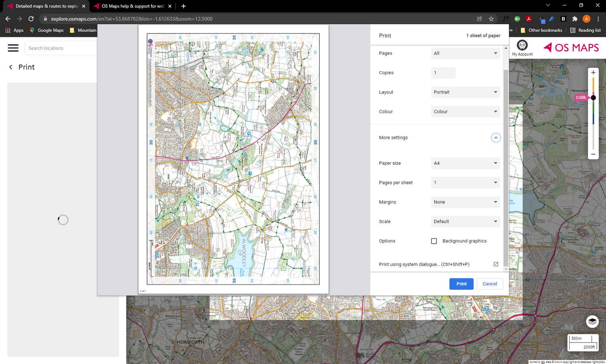Click the pink OS Maps logo
Screen dimensions: 606x364
tap(570, 47)
